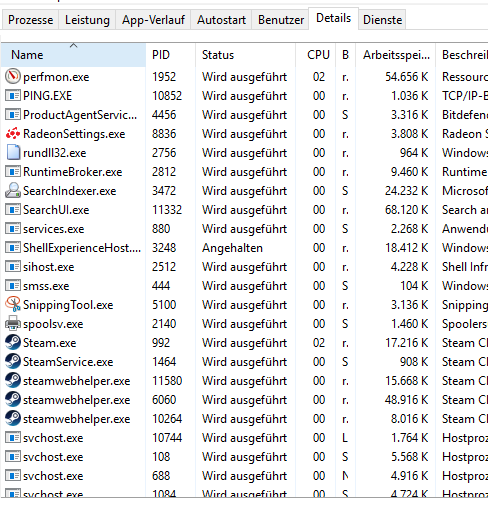Click the rundll32.exe blank page icon

point(13,153)
